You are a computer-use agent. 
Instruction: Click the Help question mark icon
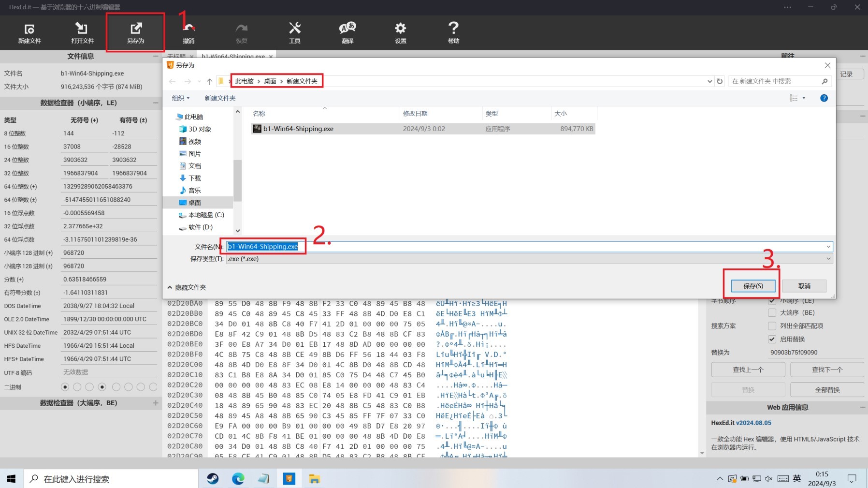pyautogui.click(x=453, y=32)
